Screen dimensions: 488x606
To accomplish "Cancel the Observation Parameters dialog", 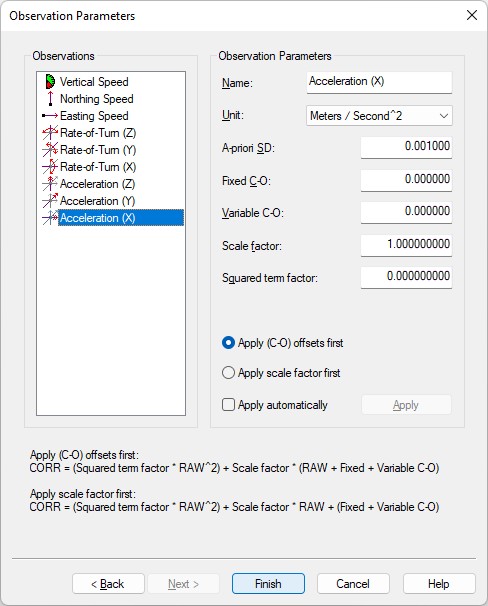I will pyautogui.click(x=353, y=584).
